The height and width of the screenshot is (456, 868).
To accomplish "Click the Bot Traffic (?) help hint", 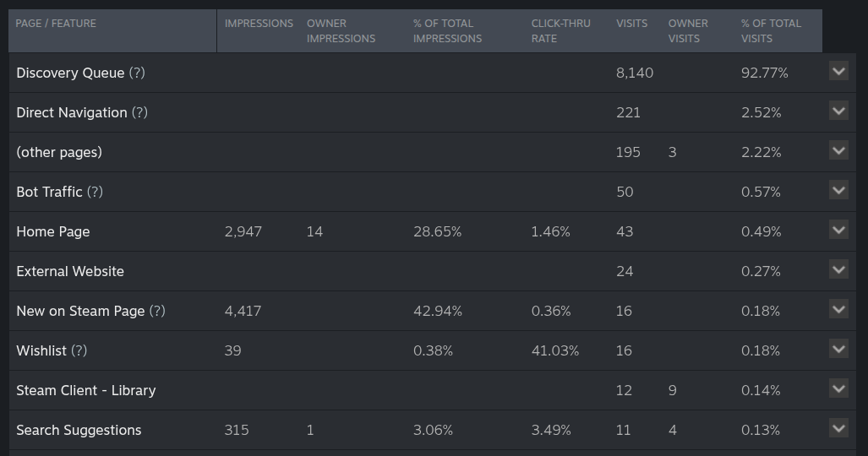I will click(x=95, y=192).
